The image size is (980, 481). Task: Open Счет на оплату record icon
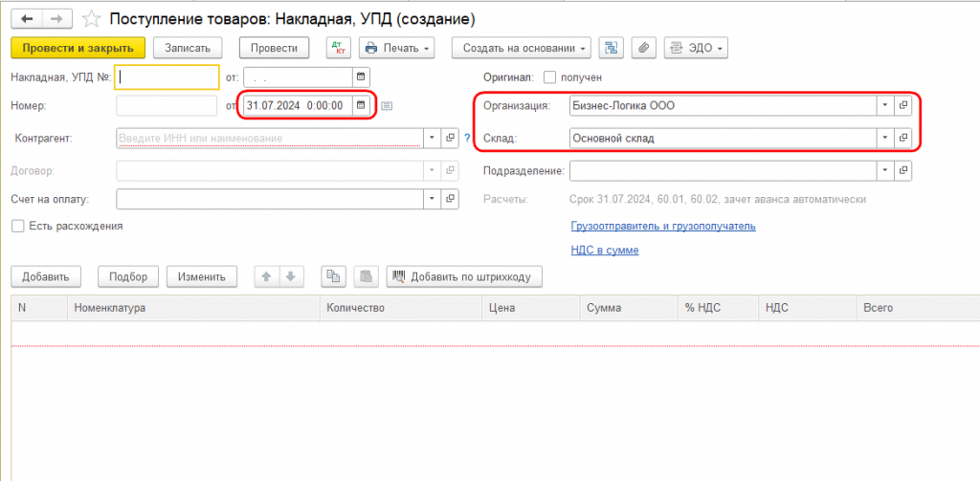tap(450, 199)
